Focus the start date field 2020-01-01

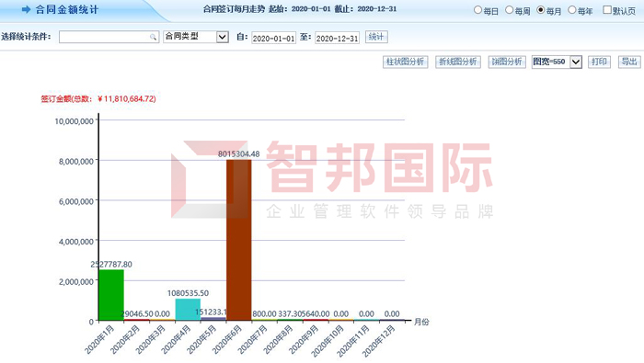273,39
